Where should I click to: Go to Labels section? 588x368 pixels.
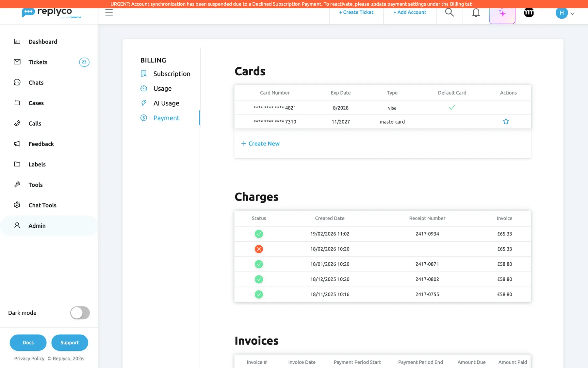[37, 164]
